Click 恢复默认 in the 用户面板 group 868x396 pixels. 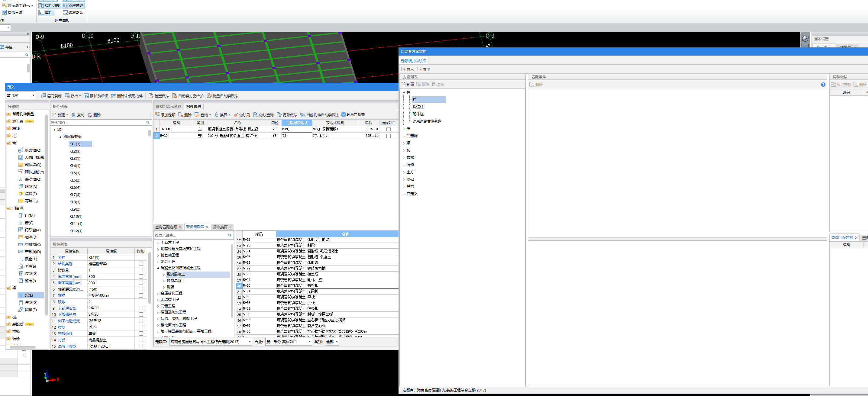pyautogui.click(x=73, y=12)
